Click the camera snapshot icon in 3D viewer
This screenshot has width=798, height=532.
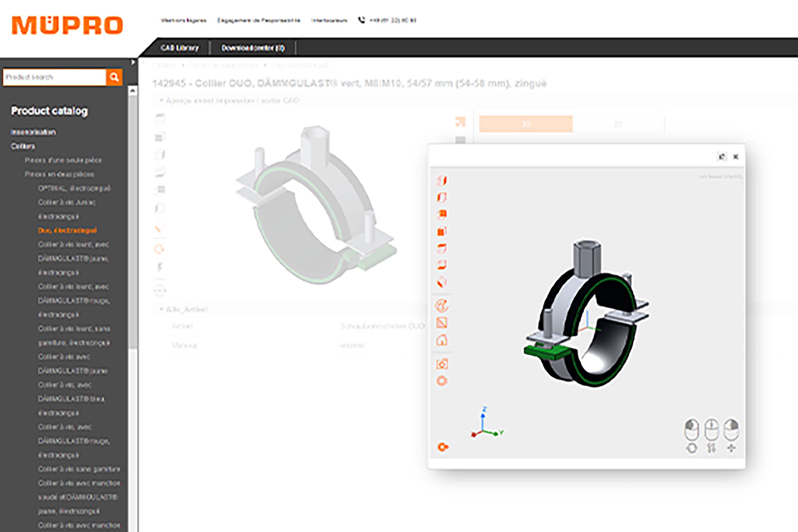pos(441,364)
